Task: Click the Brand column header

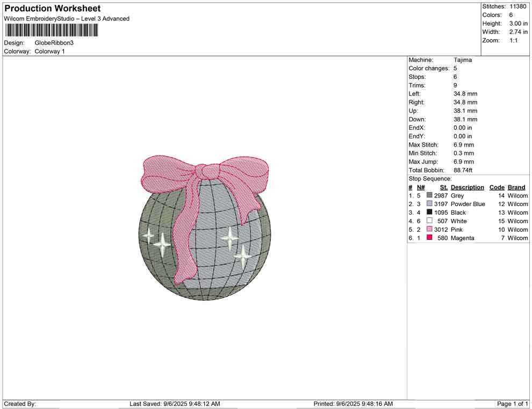Action: pyautogui.click(x=516, y=187)
